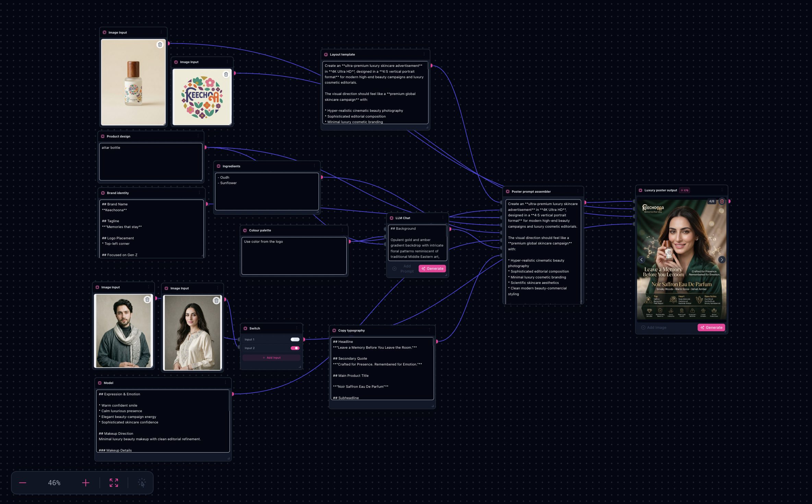Open the LLM Chat node options menu

[x=443, y=218]
